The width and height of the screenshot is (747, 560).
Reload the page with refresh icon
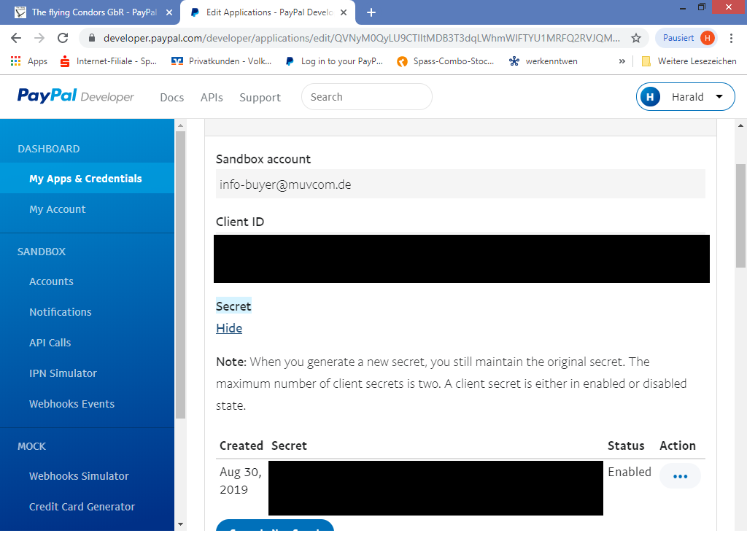(x=63, y=38)
